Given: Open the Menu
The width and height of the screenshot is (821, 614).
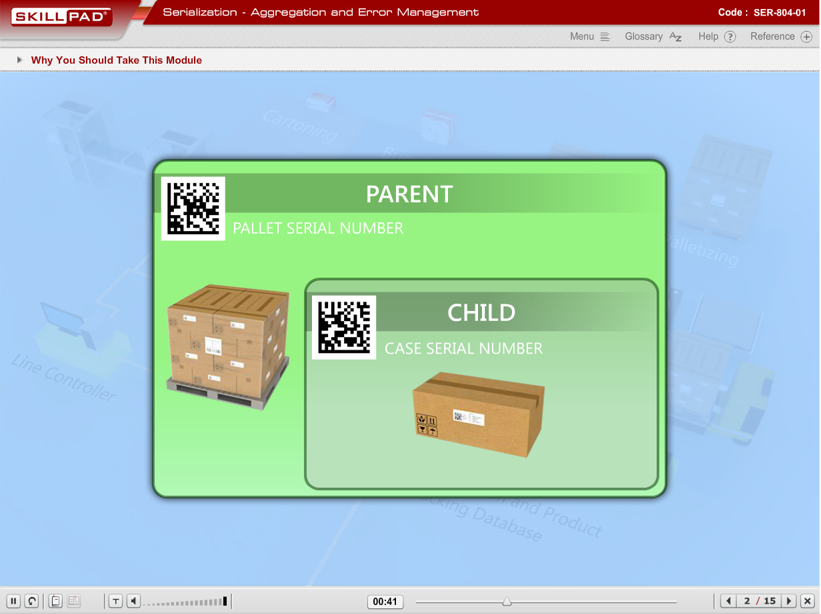Looking at the screenshot, I should (x=590, y=37).
